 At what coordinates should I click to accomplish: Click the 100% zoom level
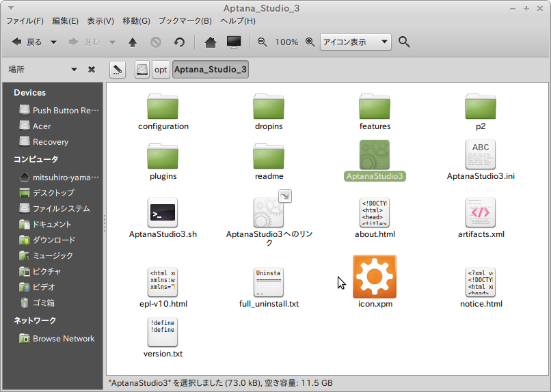click(x=286, y=42)
